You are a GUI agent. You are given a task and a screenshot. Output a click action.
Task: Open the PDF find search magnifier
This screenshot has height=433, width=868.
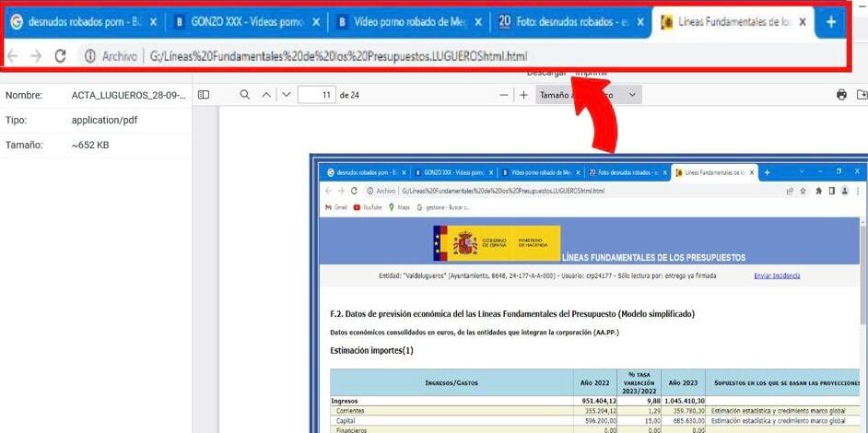(x=244, y=95)
